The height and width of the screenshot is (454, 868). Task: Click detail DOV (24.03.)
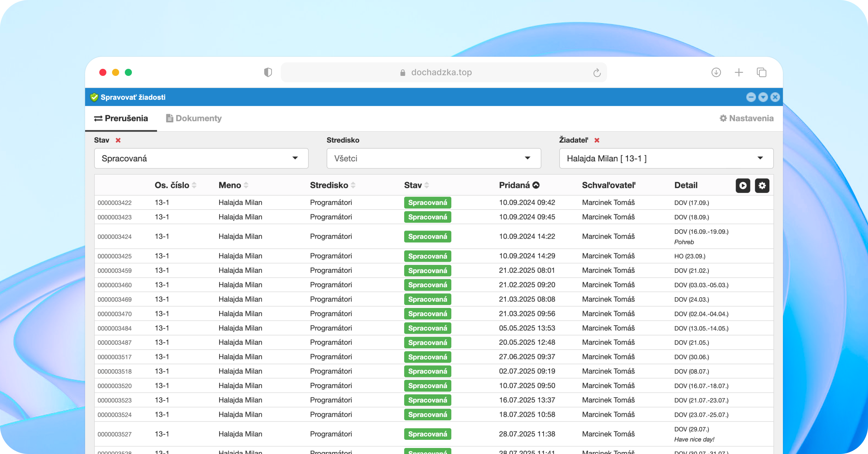pos(691,299)
